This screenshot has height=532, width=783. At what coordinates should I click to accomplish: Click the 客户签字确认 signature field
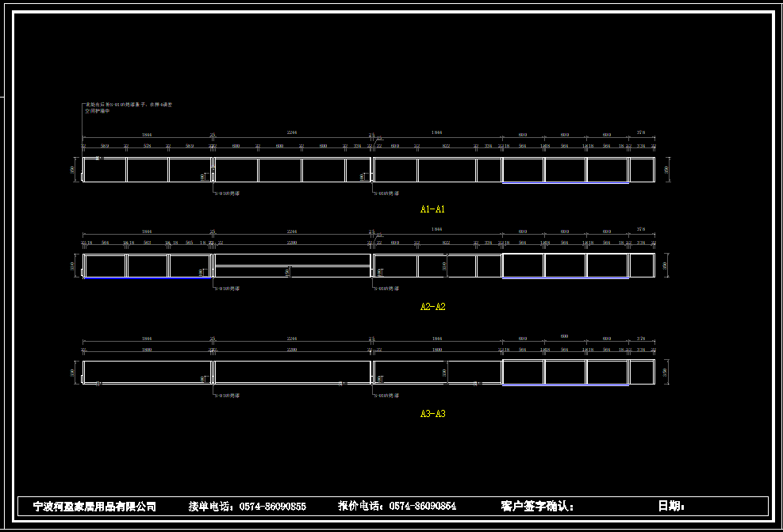click(x=537, y=506)
